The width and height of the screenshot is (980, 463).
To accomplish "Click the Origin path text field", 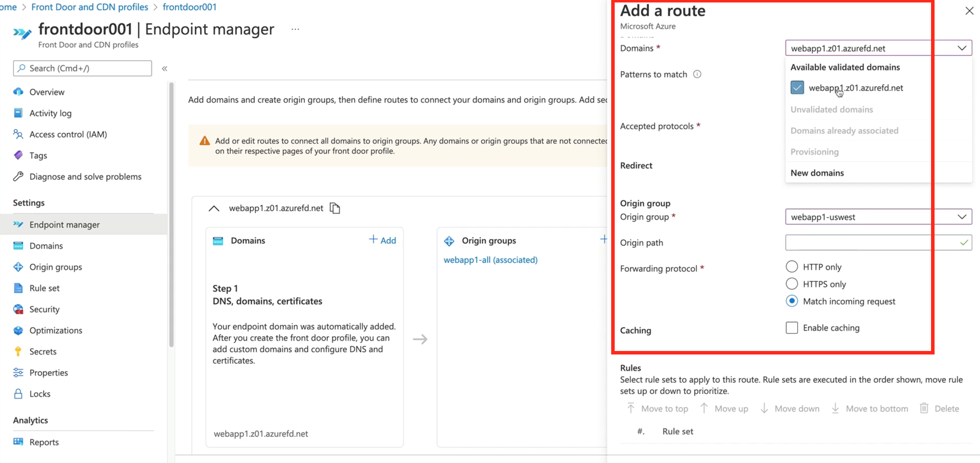I will pos(878,242).
